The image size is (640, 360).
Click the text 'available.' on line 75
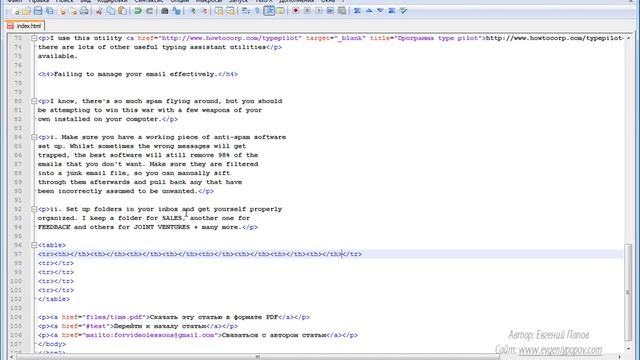pos(58,56)
